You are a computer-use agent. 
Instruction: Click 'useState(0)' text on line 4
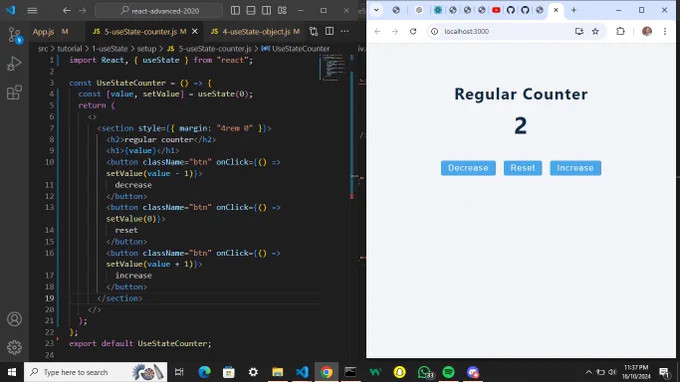pyautogui.click(x=223, y=94)
